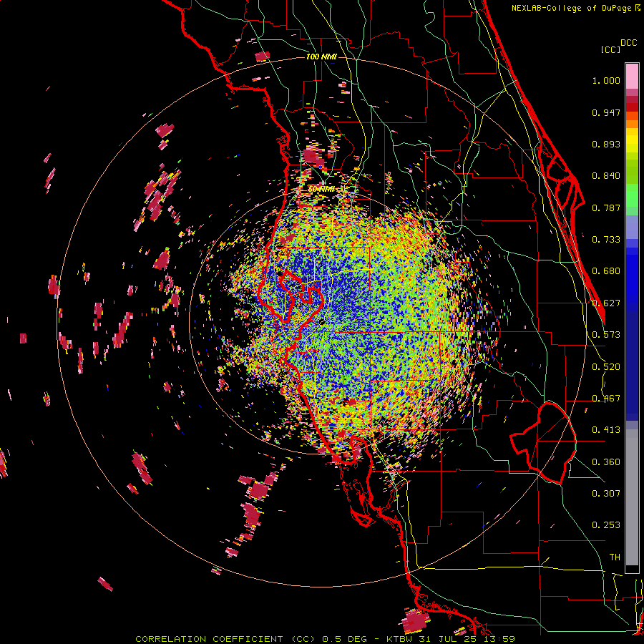
Task: Pick the gray lower color bar segment
Action: pyautogui.click(x=632, y=497)
